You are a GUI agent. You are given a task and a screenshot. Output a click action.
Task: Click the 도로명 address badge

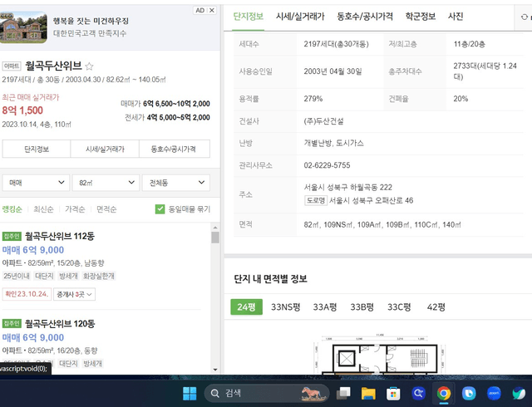(316, 200)
